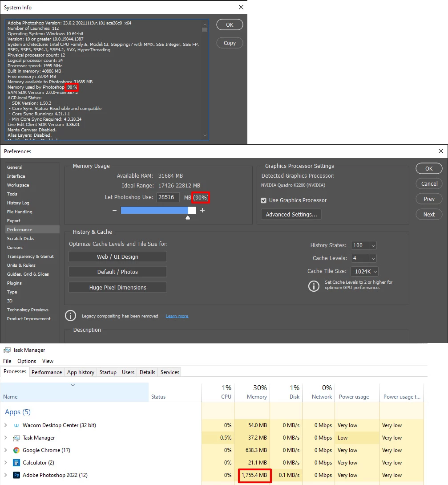The image size is (448, 485).
Task: Sort processes by the Disk column header
Action: coord(286,392)
